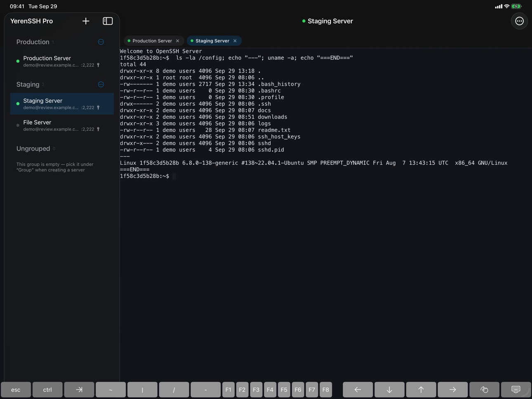Tap the up arrow key
Screen dimensions: 532x399
click(x=421, y=390)
